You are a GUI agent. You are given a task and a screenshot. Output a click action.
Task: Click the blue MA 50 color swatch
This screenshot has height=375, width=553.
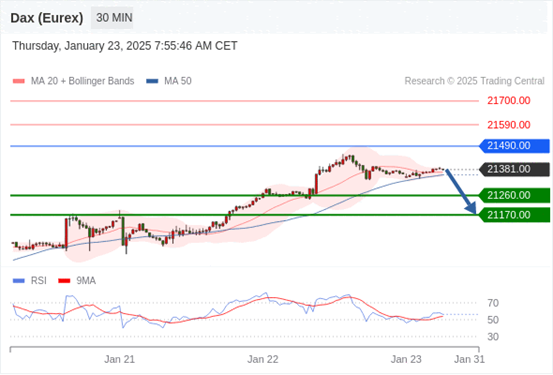[152, 81]
